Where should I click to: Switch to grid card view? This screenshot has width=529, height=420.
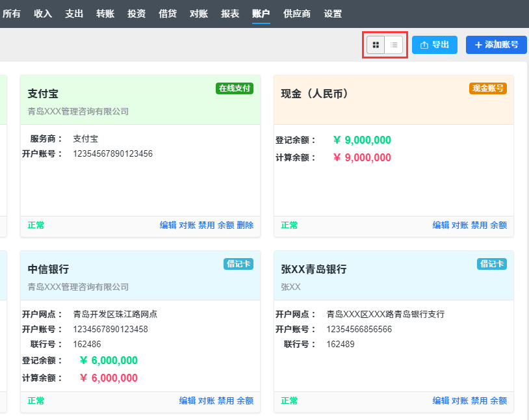pyautogui.click(x=376, y=45)
